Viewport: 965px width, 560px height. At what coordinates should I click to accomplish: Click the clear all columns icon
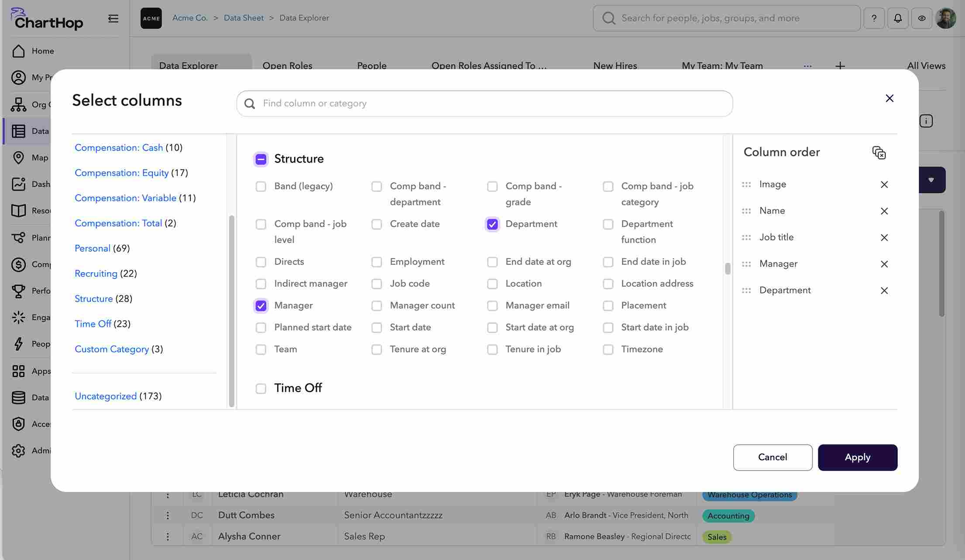(879, 153)
